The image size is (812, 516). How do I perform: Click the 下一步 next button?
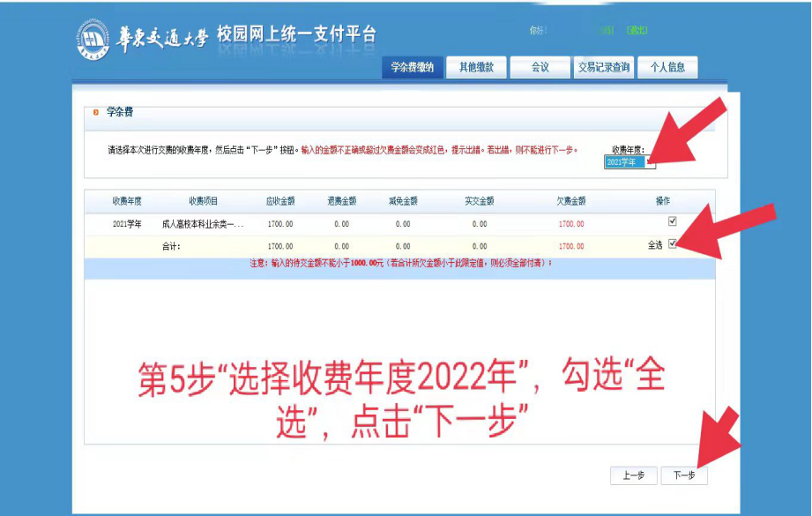point(684,475)
